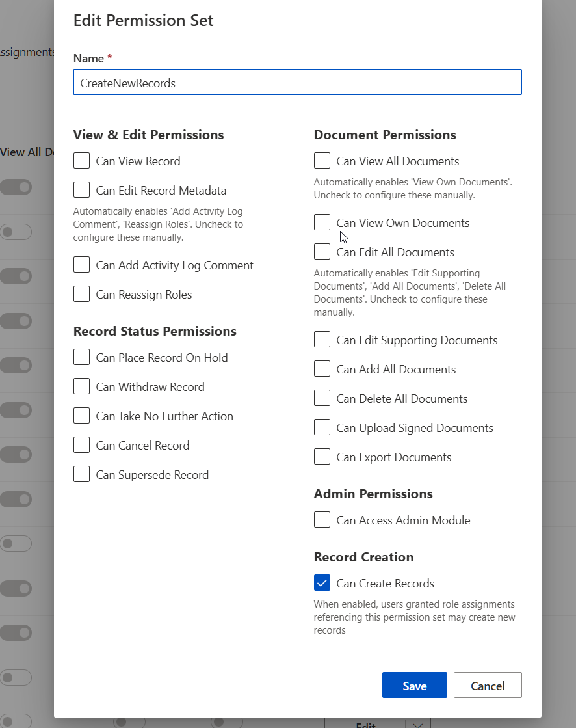Enable "Can Edit Supporting Documents"
The image size is (576, 728).
(x=322, y=339)
